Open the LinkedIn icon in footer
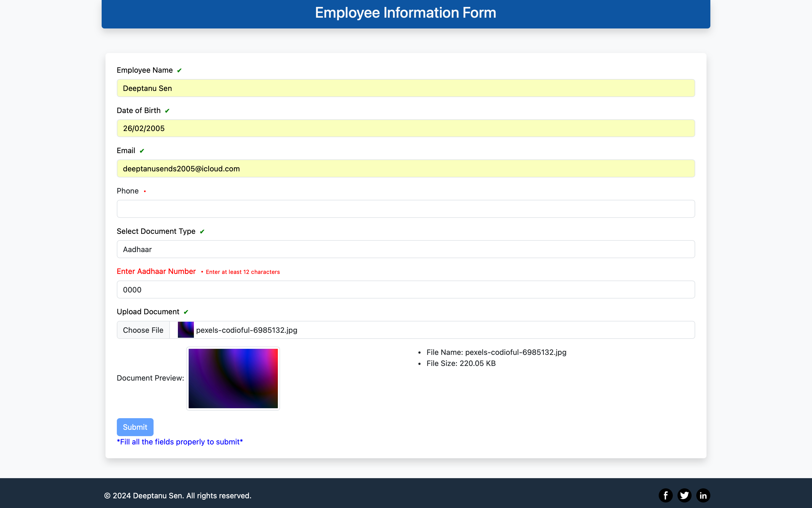This screenshot has height=508, width=812. (703, 495)
